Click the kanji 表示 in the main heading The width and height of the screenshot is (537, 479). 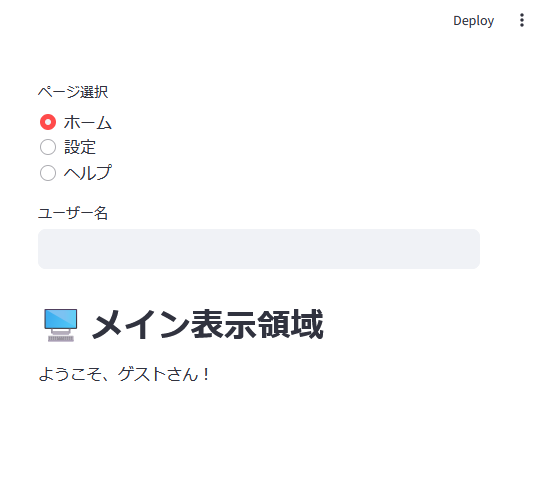(x=223, y=324)
